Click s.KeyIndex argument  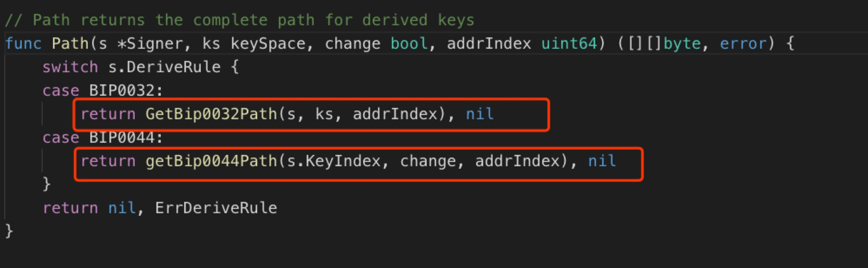(334, 161)
